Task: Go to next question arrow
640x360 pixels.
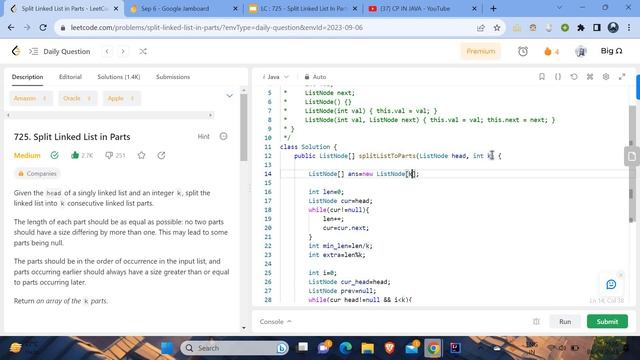Action: [x=123, y=51]
